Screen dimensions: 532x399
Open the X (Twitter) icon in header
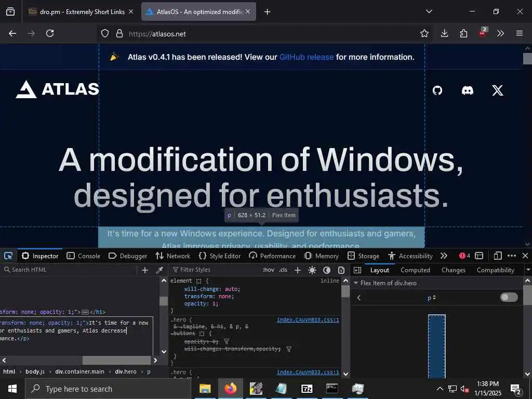[x=498, y=90]
